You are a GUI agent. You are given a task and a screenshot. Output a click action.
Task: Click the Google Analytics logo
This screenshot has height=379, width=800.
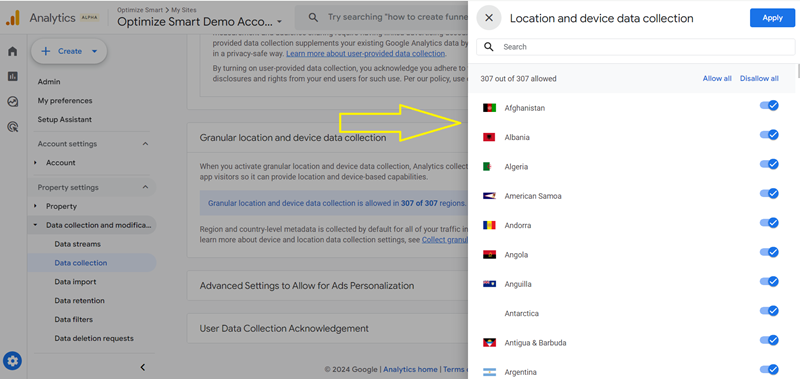click(13, 18)
